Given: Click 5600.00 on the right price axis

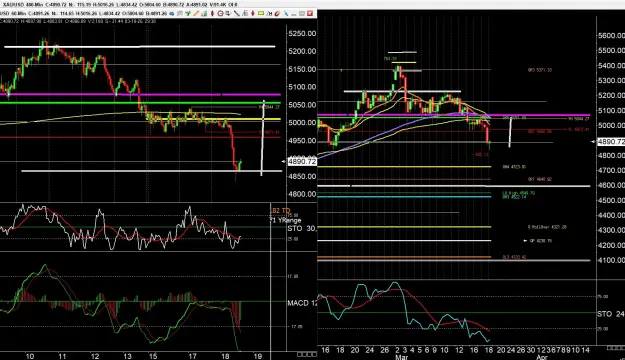Looking at the screenshot, I should coord(611,35).
